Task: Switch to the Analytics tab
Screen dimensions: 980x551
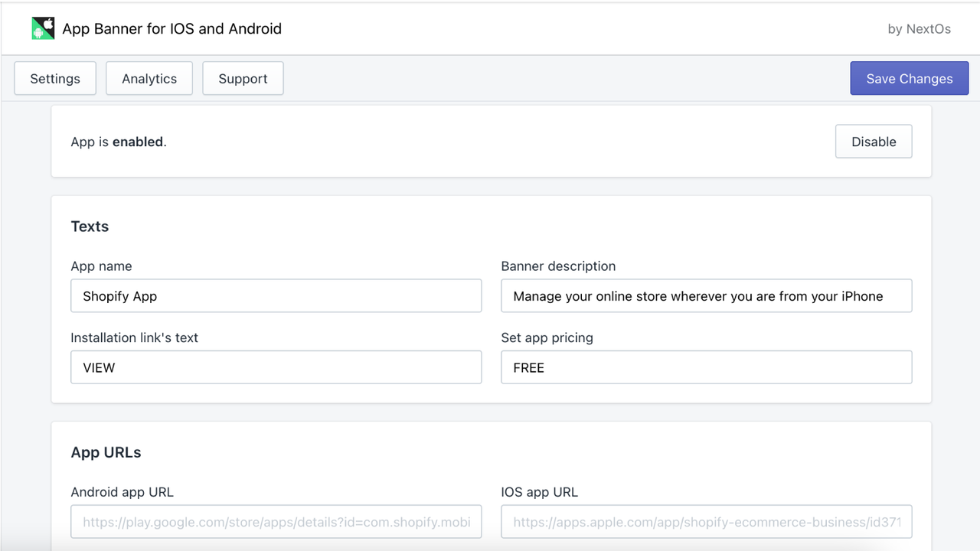Action: tap(149, 78)
